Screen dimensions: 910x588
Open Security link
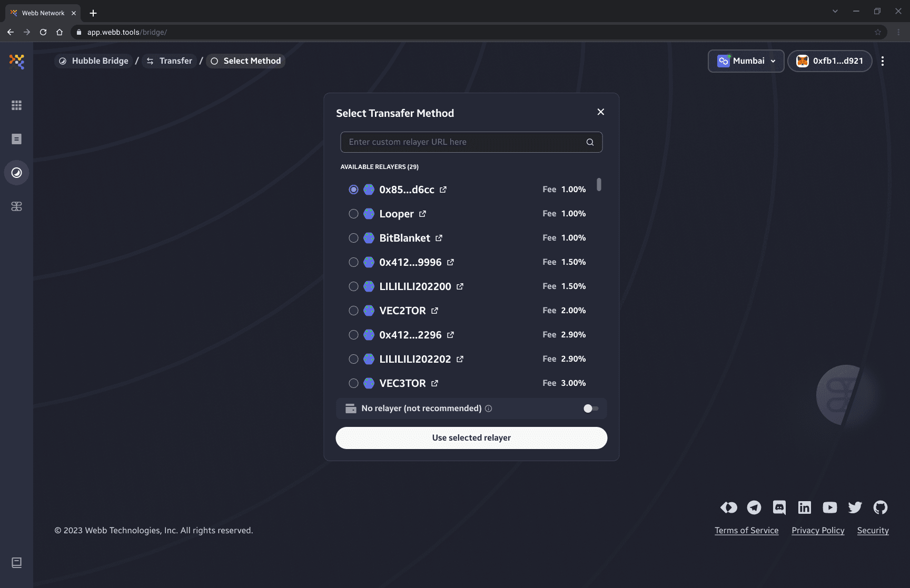click(873, 531)
